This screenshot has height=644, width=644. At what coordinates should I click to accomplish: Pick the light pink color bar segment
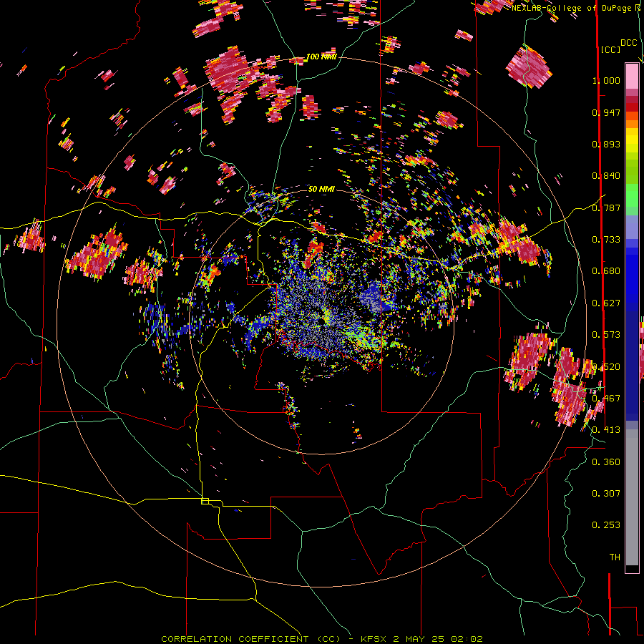click(x=632, y=77)
